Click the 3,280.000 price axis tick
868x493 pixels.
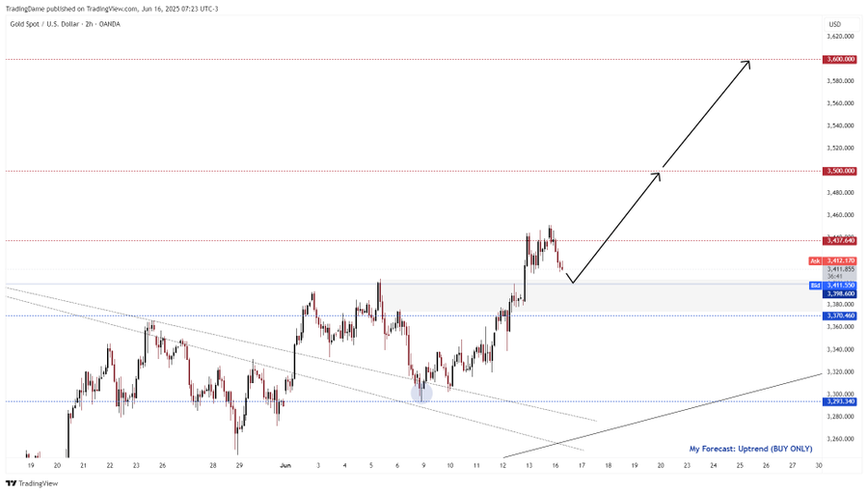pos(840,417)
